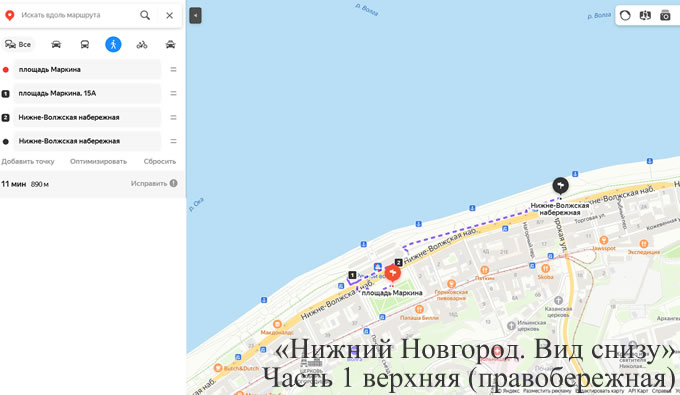Click the Макдоналдс place icon on map
Image resolution: width=680 pixels, height=395 pixels.
click(277, 324)
